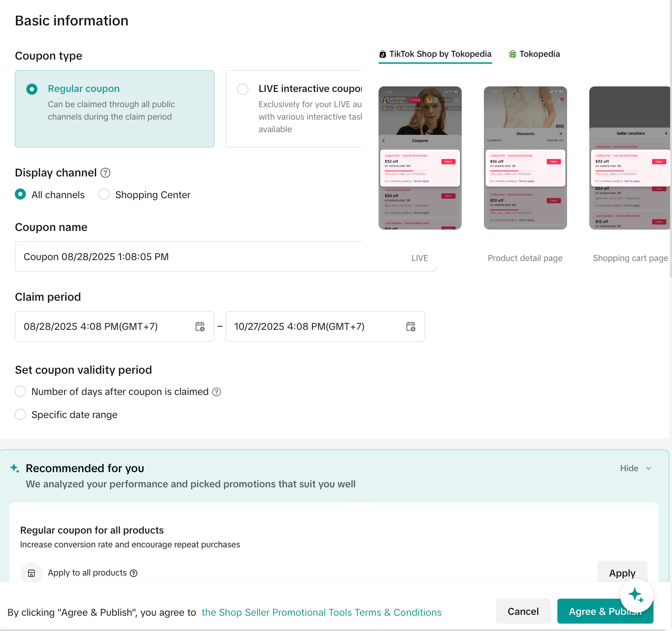Click the Shopping cart page preview thumbnail
Viewport: 672px width, 631px height.
630,158
